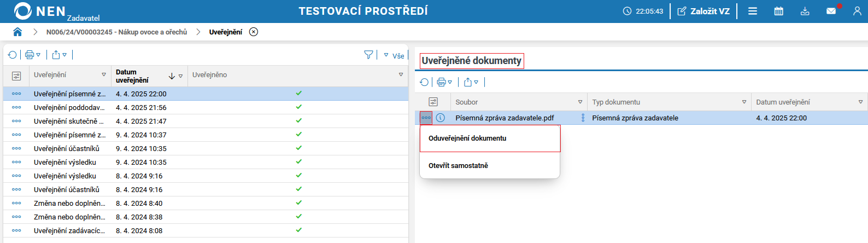Viewport: 868px width, 243px height.
Task: Open column settings in Uveřejněné dokumenty table
Action: tap(433, 102)
